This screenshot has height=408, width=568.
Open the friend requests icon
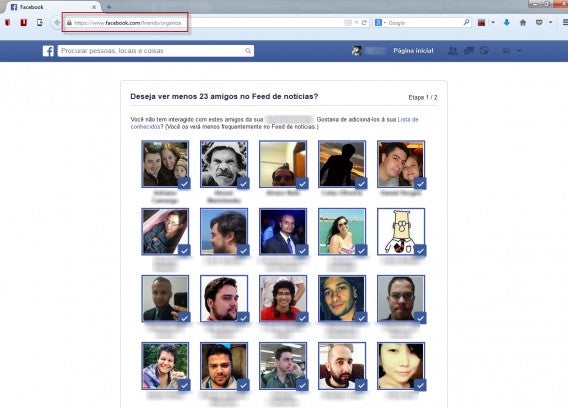[x=452, y=51]
